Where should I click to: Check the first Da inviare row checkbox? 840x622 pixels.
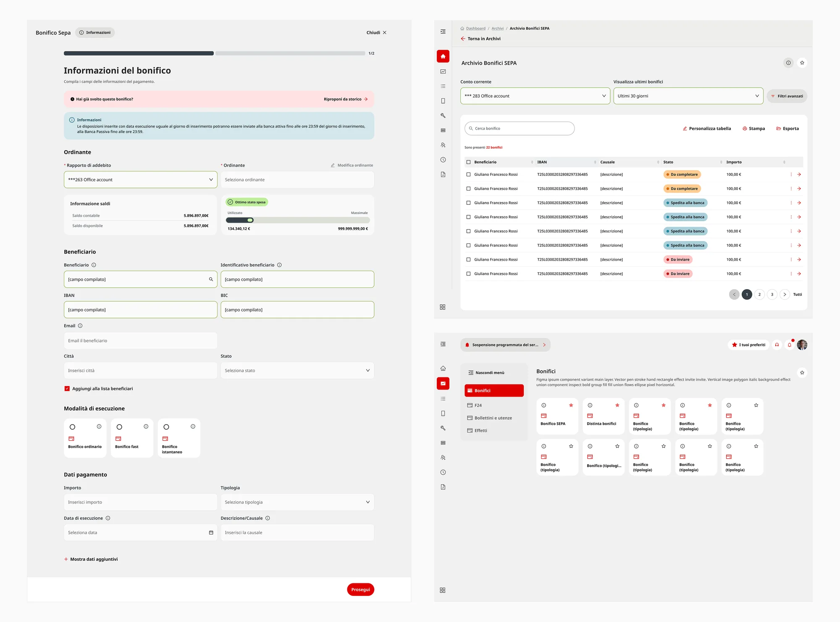click(468, 259)
